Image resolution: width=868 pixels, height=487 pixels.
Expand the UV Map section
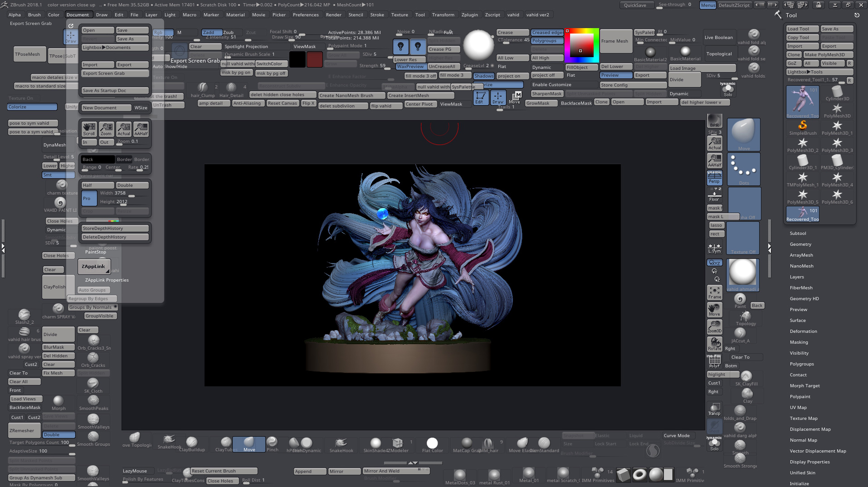click(798, 408)
